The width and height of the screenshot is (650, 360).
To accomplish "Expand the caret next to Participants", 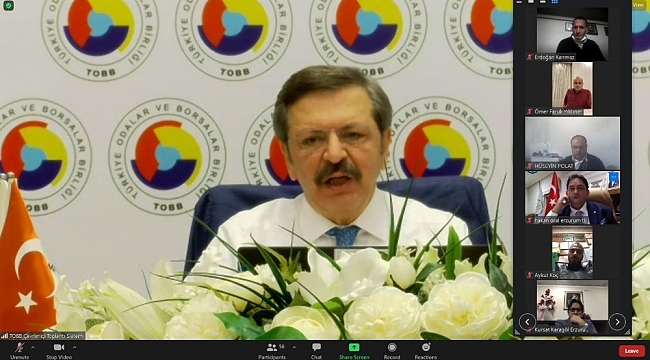I will pos(294,347).
